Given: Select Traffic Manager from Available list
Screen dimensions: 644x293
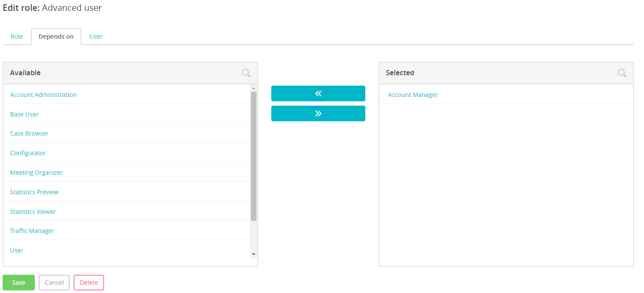Looking at the screenshot, I should [32, 231].
